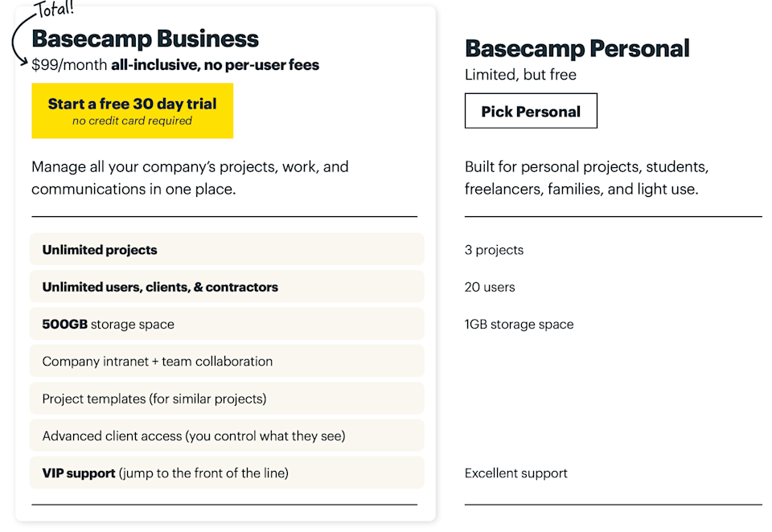
Task: Click the 3 projects text under Personal
Action: tap(494, 250)
